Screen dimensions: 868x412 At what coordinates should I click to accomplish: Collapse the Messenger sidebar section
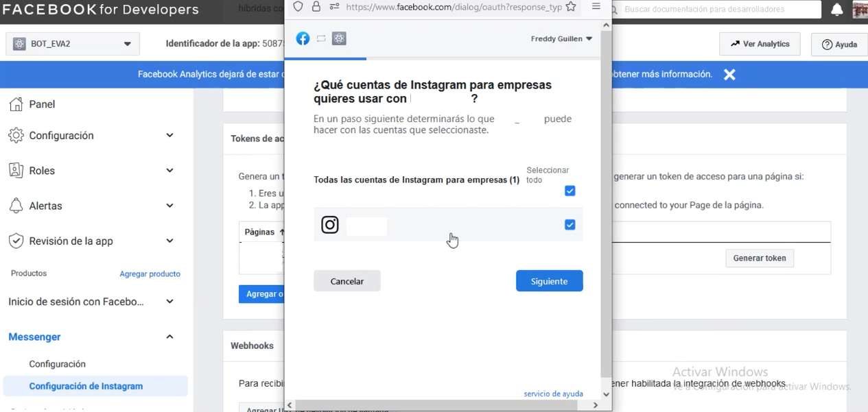point(169,337)
